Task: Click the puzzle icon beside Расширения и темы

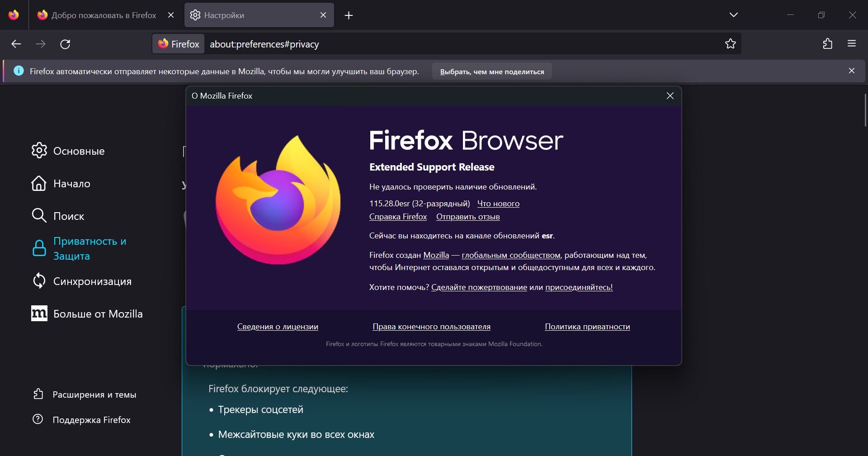Action: (38, 394)
